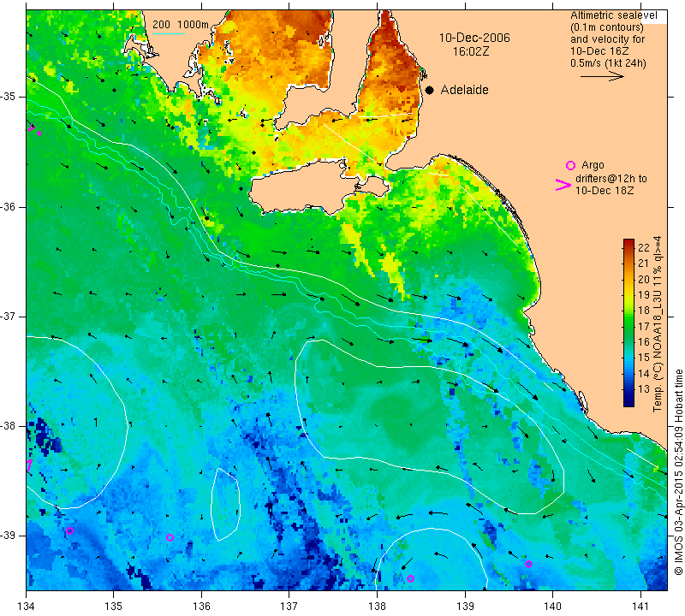Click the magenta drifters chevron in the legend
The height and width of the screenshot is (616, 685).
[563, 185]
